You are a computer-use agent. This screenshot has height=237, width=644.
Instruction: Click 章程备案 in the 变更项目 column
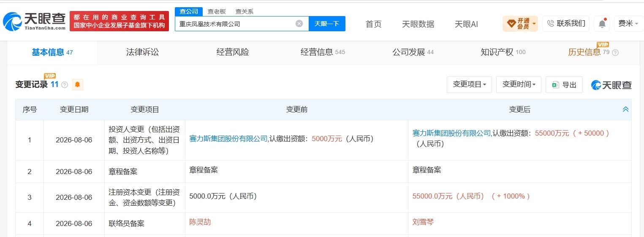(123, 172)
